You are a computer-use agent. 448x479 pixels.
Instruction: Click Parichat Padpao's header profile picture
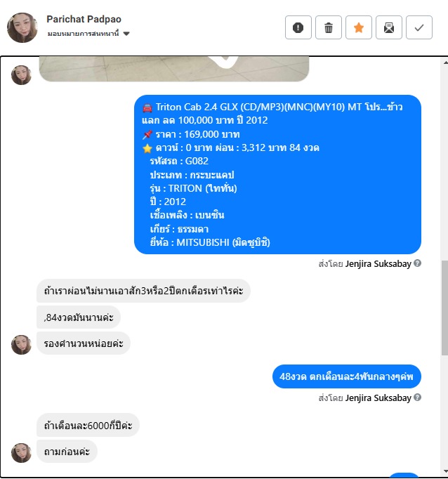coord(22,27)
